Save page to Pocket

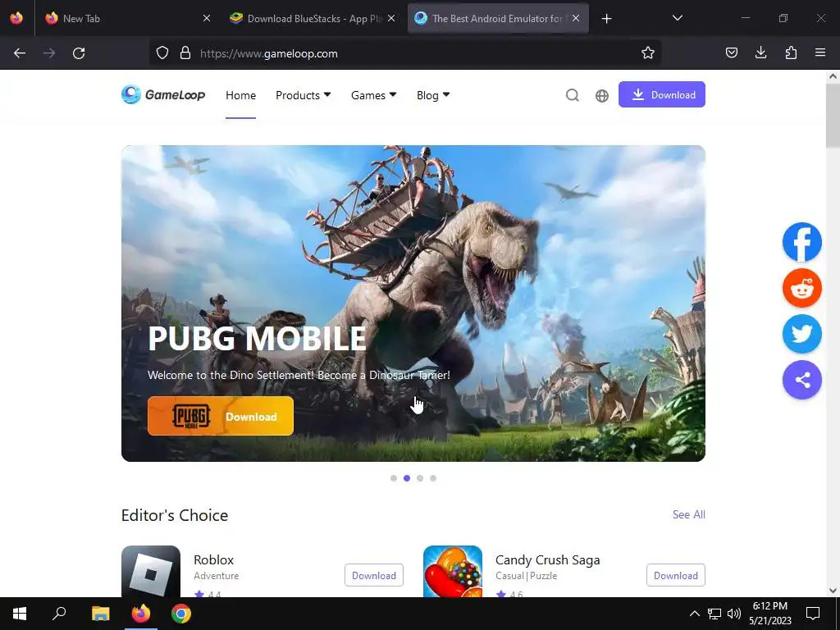(x=731, y=52)
